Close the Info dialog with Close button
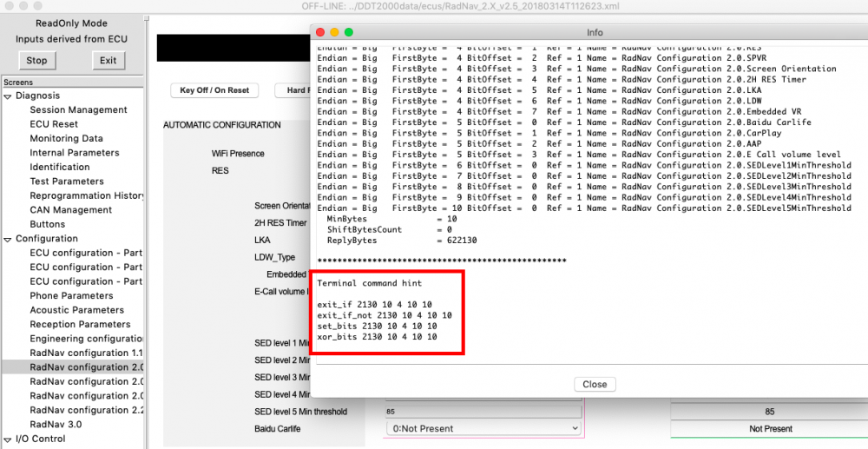Screen dimensions: 868x449 click(x=595, y=384)
